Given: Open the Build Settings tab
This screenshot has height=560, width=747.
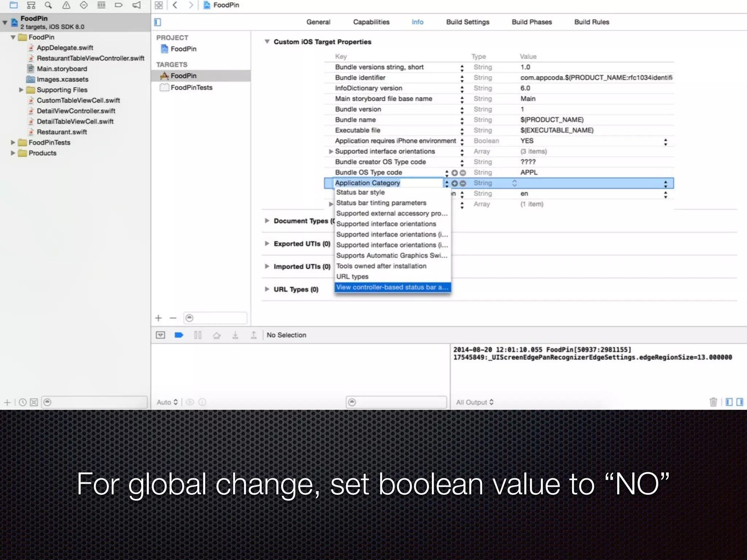Looking at the screenshot, I should 468,22.
